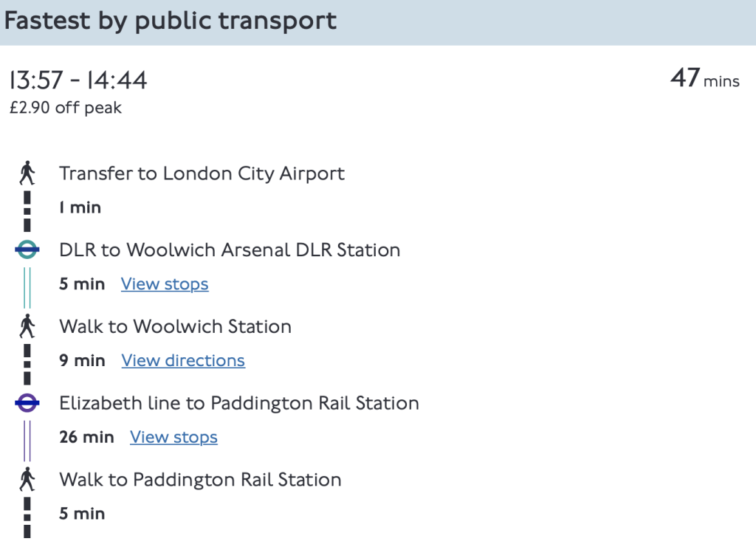Image resolution: width=756 pixels, height=547 pixels.
Task: Click the walking icon beside Transfer to London City Airport
Action: click(27, 173)
